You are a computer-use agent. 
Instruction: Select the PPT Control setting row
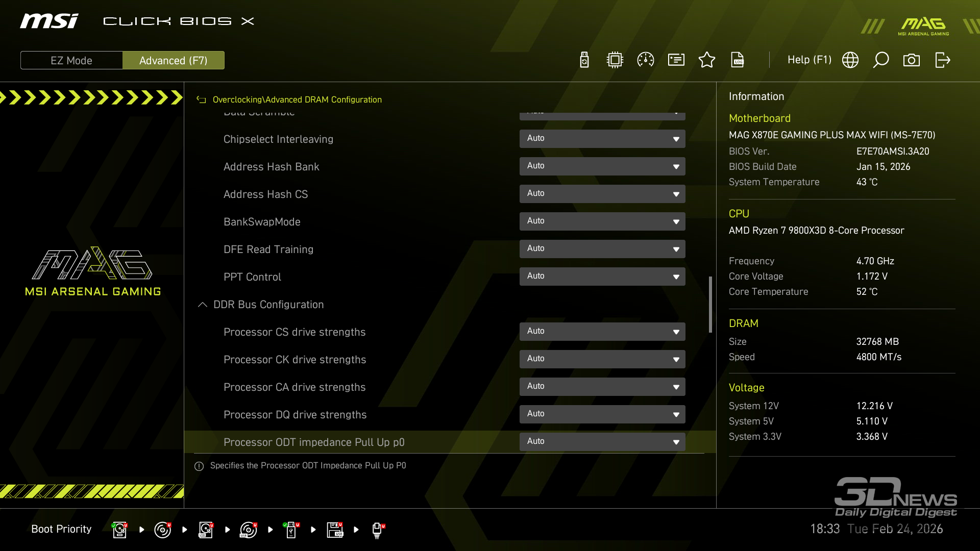252,277
